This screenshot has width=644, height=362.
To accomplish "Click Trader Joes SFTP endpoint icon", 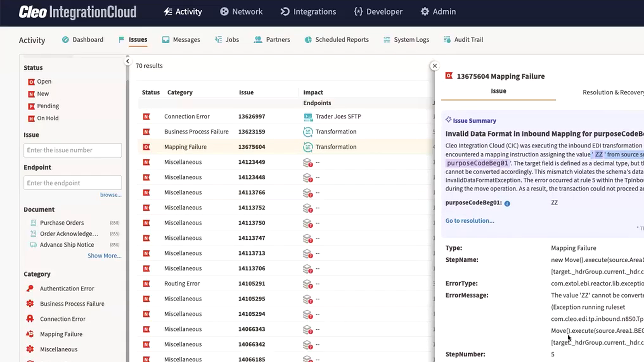I will pos(308,117).
